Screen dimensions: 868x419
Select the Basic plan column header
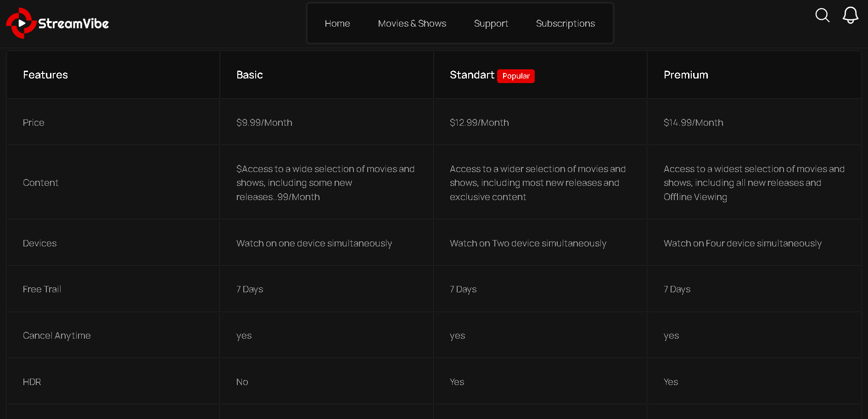point(250,75)
